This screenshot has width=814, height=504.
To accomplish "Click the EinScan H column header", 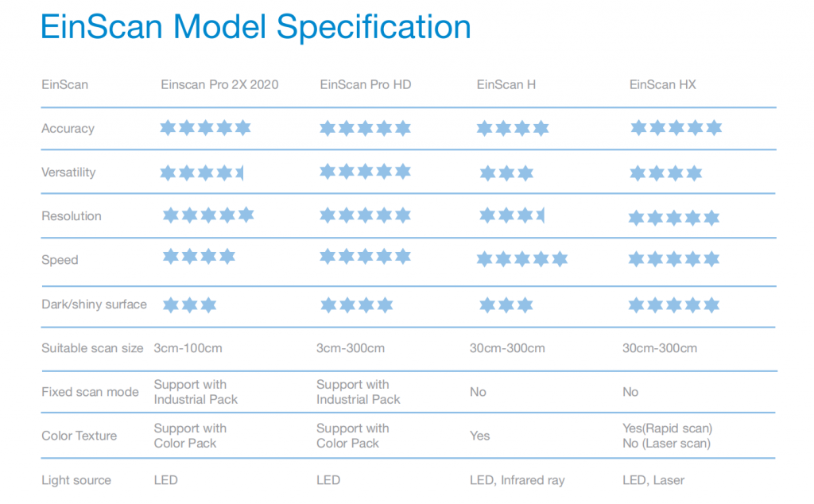I will tap(506, 84).
